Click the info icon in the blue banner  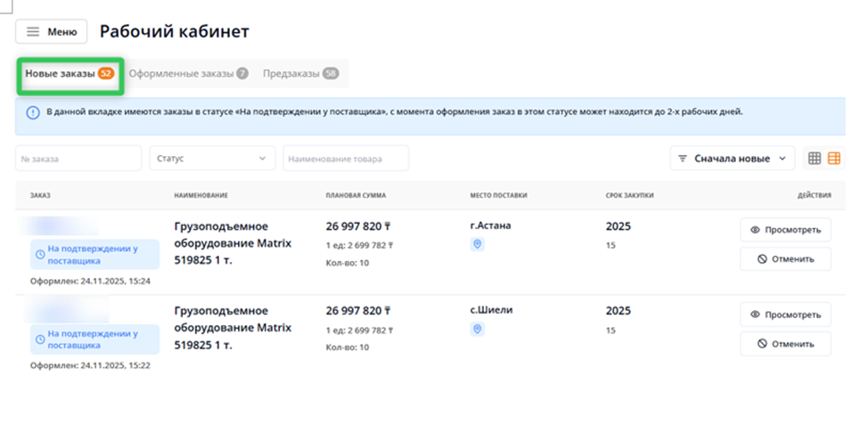[x=32, y=112]
